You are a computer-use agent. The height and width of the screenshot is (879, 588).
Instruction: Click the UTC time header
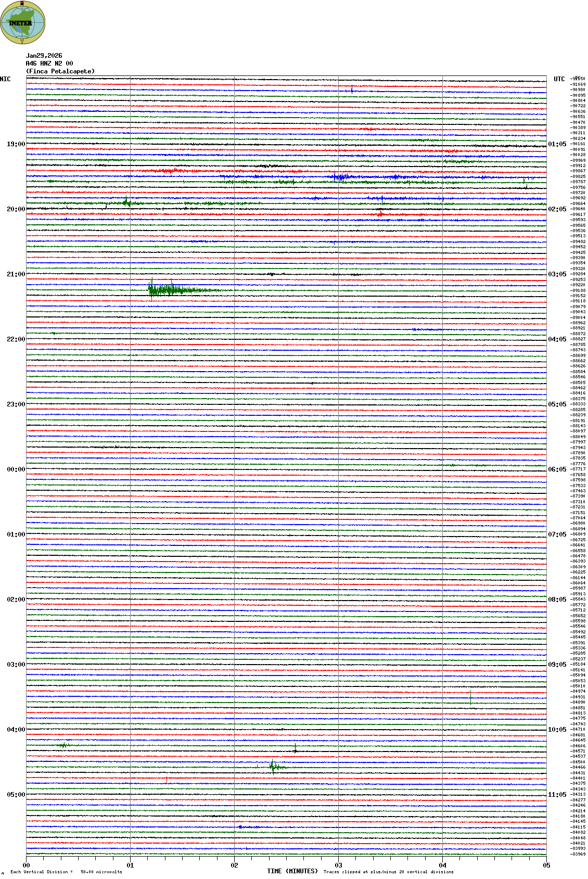pyautogui.click(x=559, y=79)
